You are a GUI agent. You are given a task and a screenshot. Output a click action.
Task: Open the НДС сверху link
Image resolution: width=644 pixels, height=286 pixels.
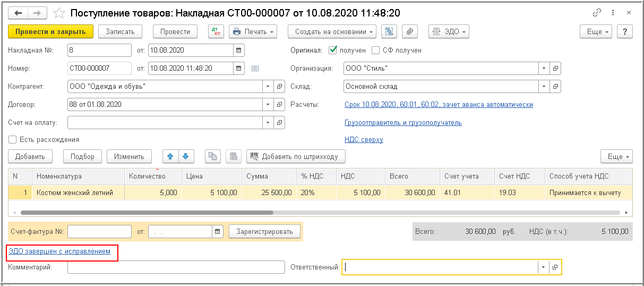(364, 139)
